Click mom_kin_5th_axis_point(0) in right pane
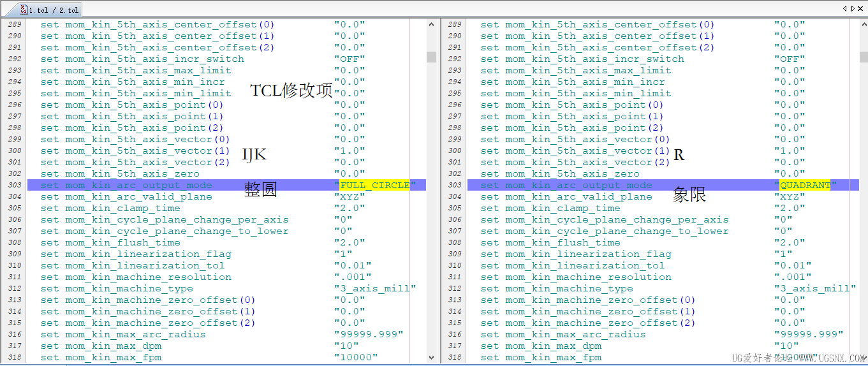This screenshot has width=868, height=366. tap(584, 105)
